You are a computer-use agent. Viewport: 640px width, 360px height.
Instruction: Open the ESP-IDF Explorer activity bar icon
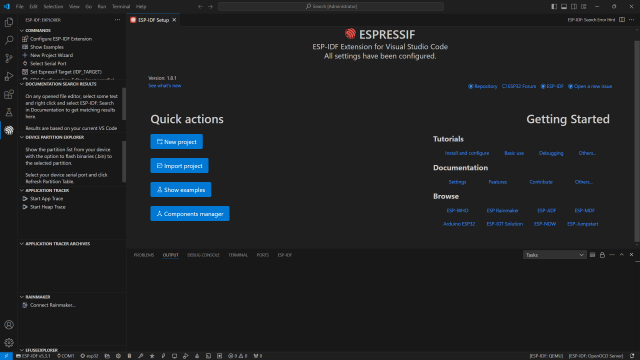(x=9, y=130)
